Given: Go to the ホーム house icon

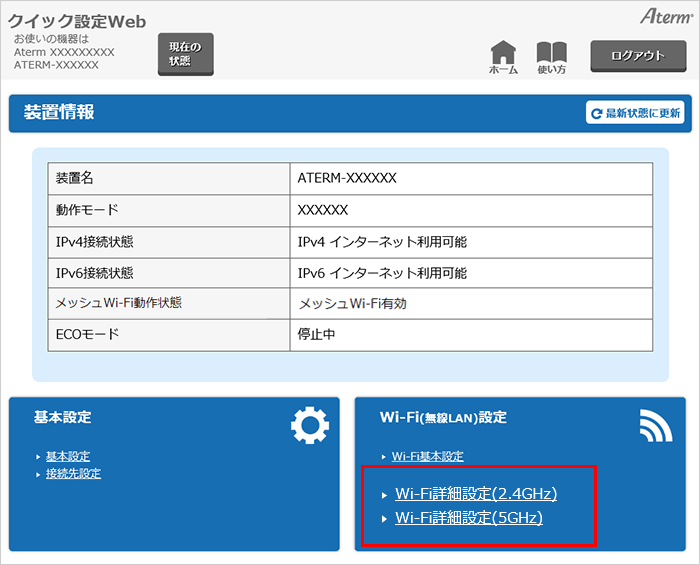Looking at the screenshot, I should click(503, 54).
